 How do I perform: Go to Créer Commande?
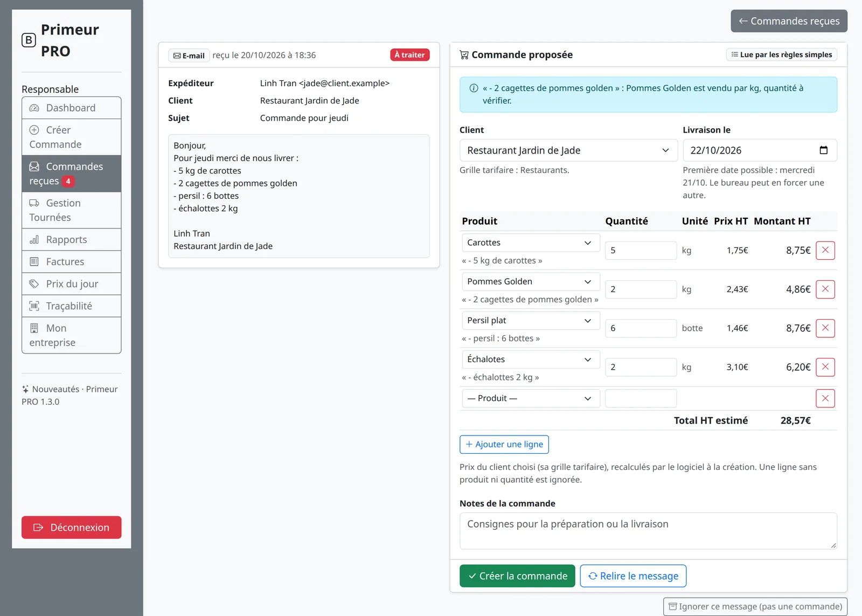click(72, 137)
